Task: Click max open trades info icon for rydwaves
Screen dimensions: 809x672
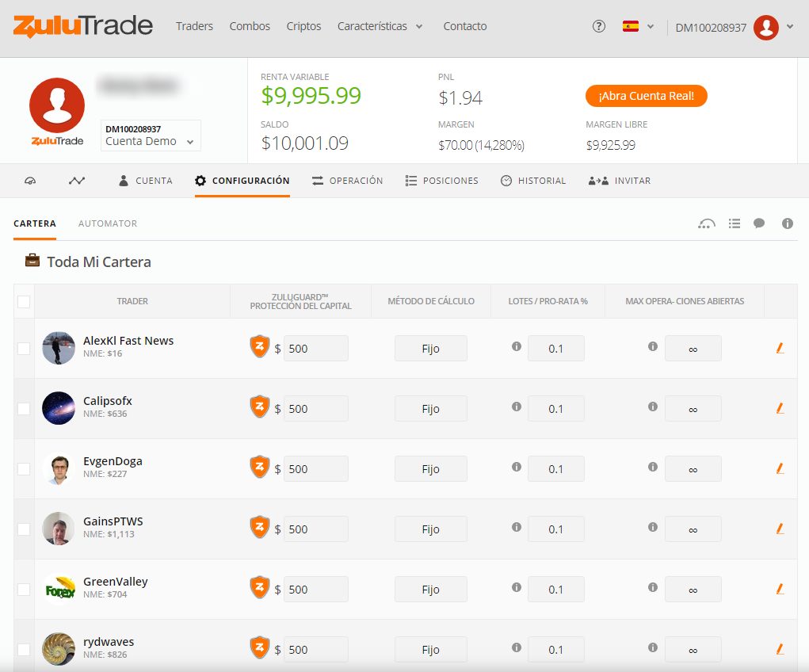Action: point(653,647)
